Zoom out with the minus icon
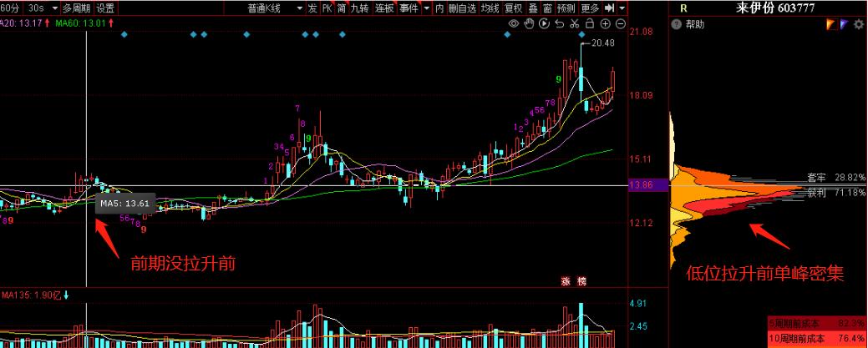Viewport: 868px width, 348px height. tap(620, 24)
